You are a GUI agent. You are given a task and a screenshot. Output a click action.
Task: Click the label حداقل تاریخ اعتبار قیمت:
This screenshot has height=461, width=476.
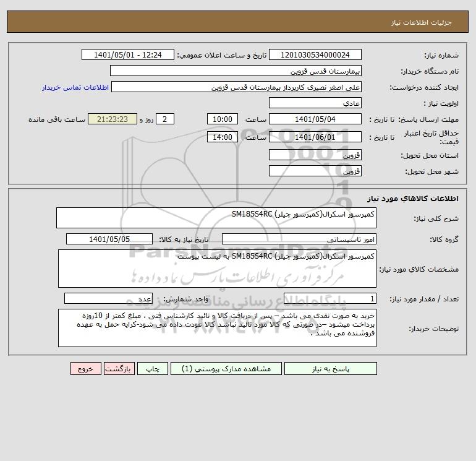coord(431,137)
